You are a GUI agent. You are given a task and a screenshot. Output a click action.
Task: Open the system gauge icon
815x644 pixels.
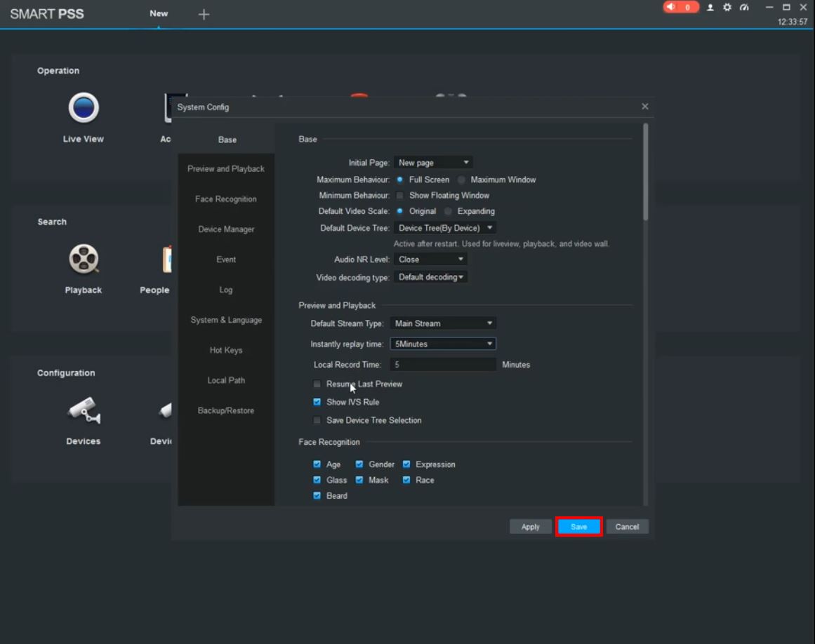[x=744, y=7]
